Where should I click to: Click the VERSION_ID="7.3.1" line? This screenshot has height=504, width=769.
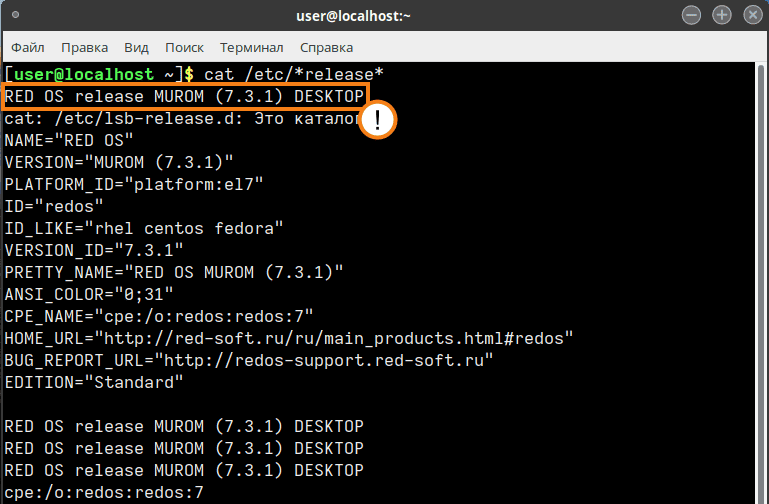click(94, 251)
